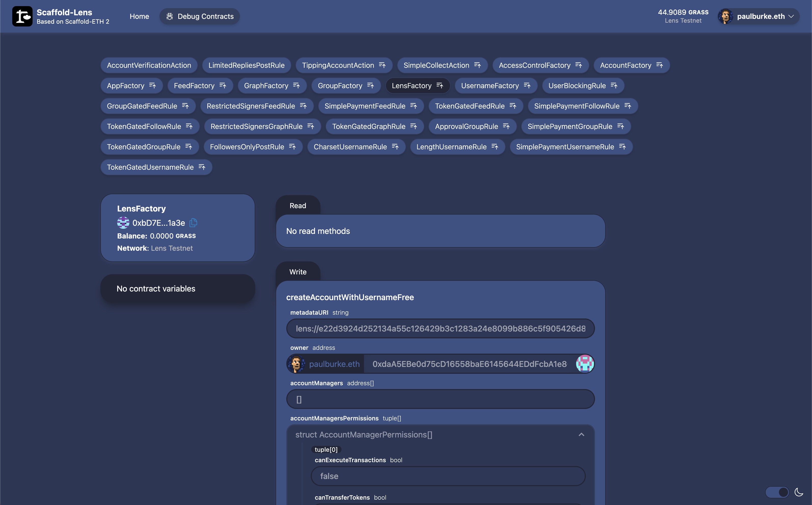Select the LengthUsernameRule contract tab

click(x=457, y=147)
